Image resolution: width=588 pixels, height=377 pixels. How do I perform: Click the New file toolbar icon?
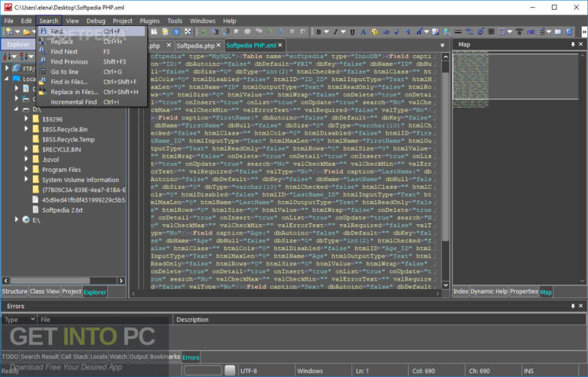9,32
